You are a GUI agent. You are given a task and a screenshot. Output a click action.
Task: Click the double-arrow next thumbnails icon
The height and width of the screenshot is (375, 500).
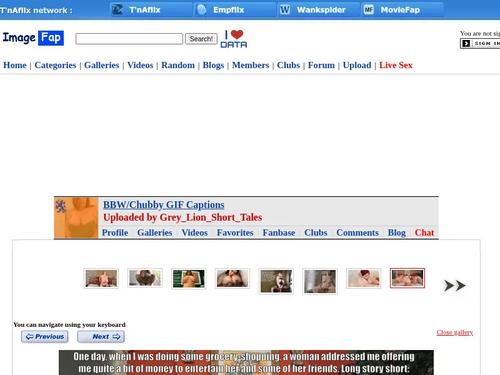[455, 286]
